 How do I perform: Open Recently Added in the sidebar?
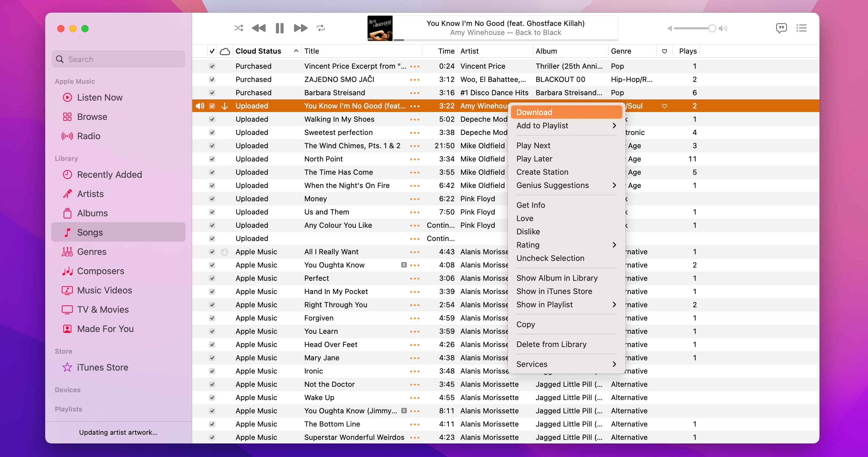pos(109,175)
